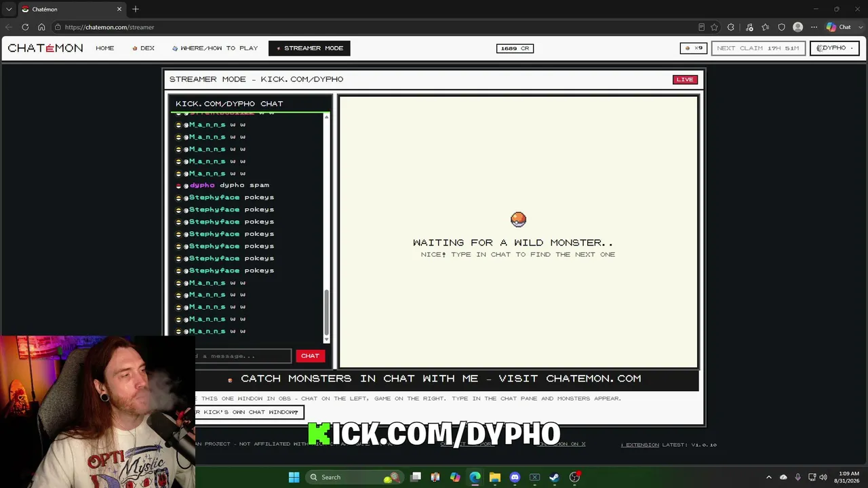Open the tab list chevron in browser
This screenshot has width=868, height=488.
click(9, 9)
